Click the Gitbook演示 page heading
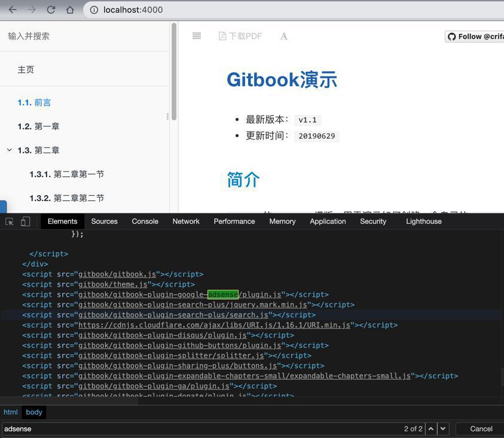The image size is (504, 438). 282,80
